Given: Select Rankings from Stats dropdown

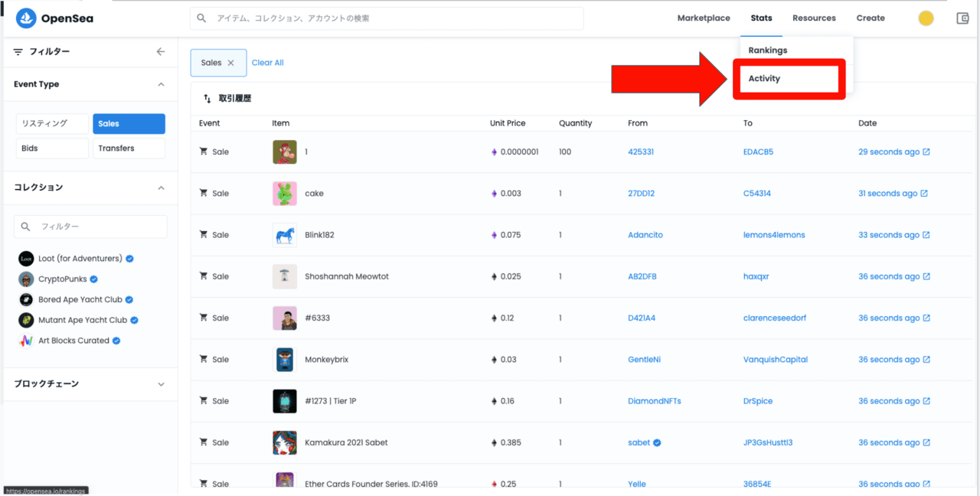Looking at the screenshot, I should click(x=768, y=51).
